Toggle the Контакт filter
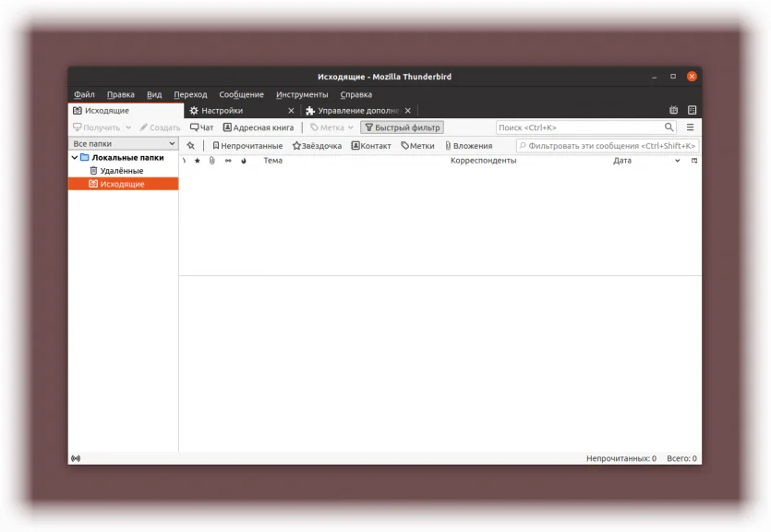The height and width of the screenshot is (532, 771). 371,146
